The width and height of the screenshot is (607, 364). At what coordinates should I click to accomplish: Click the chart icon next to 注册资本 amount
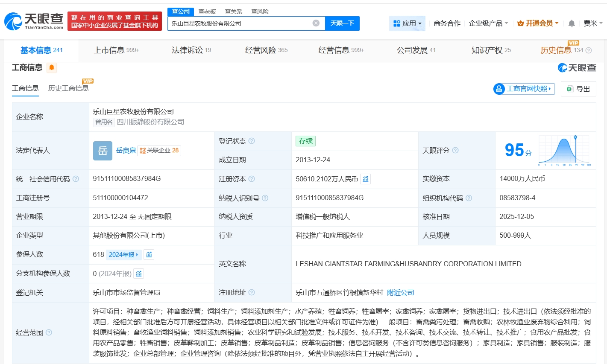pos(365,179)
